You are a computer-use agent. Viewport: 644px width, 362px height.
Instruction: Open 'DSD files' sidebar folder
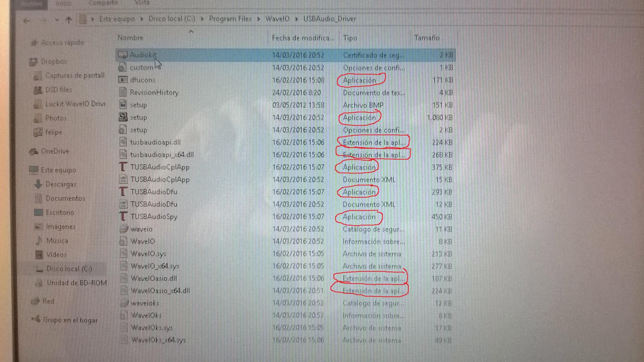click(58, 90)
